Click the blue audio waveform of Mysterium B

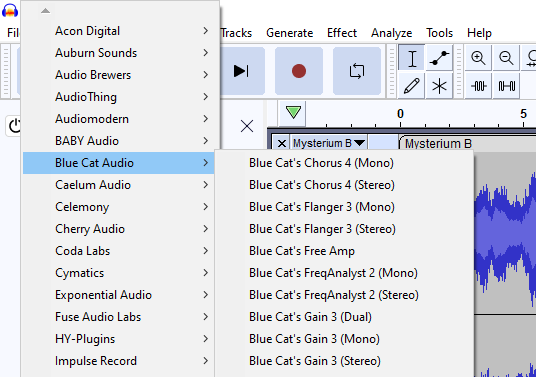505,236
